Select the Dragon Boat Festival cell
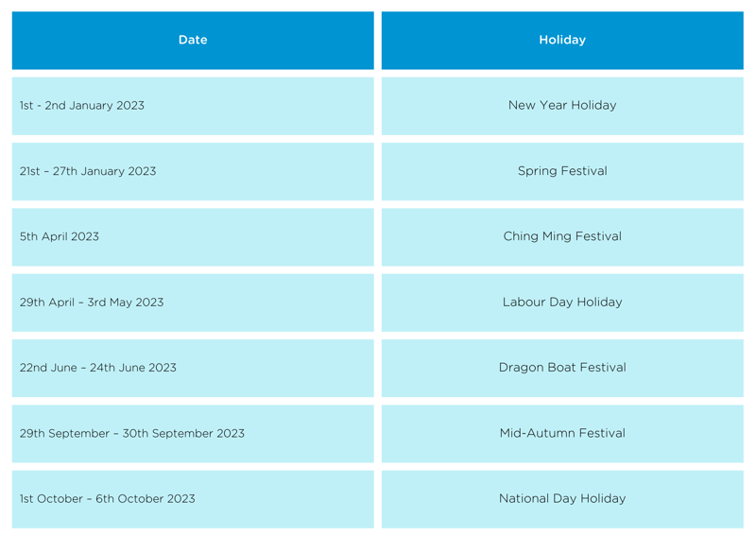The width and height of the screenshot is (756, 536). (562, 368)
